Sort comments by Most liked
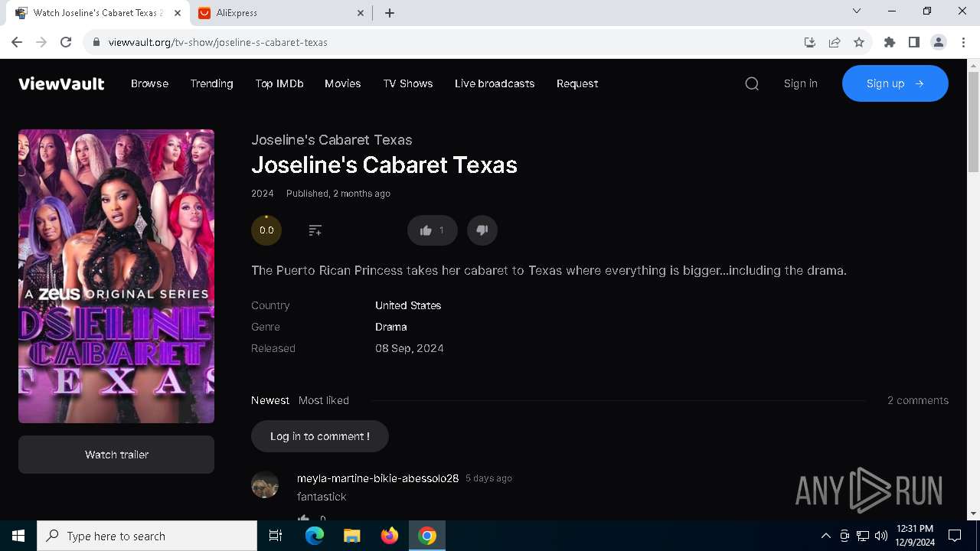This screenshot has width=980, height=551. pos(324,400)
